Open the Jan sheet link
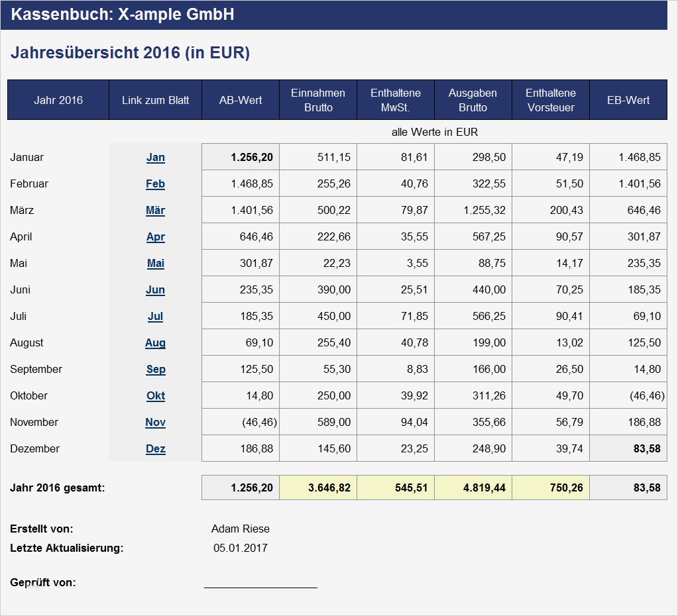The width and height of the screenshot is (678, 616). coord(155,158)
